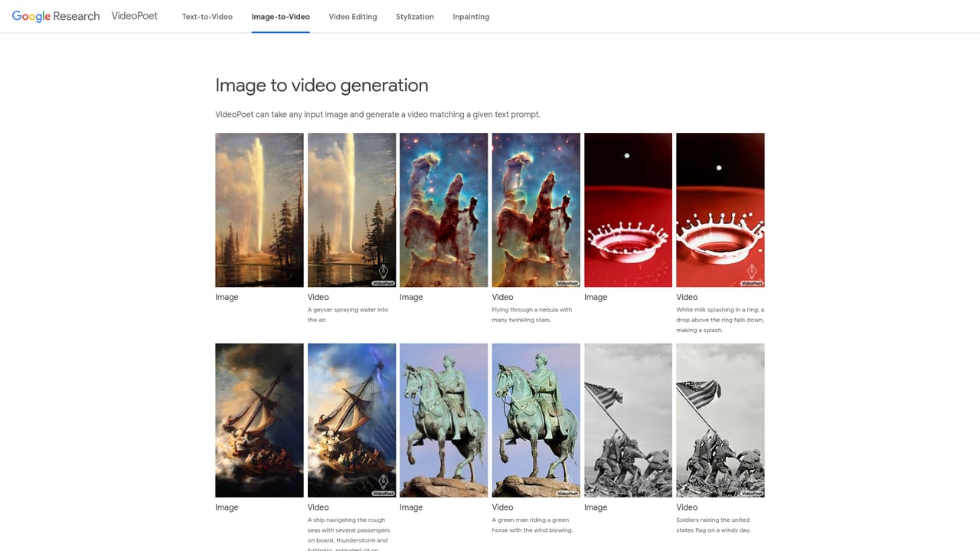The width and height of the screenshot is (980, 551).
Task: Click the "A ship navigating the rough seas" caption
Action: (349, 534)
